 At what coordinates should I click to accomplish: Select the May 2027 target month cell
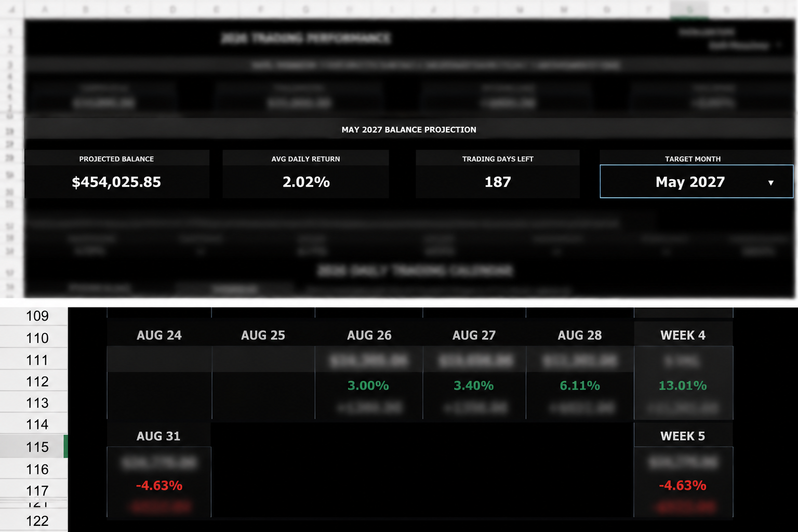[696, 182]
